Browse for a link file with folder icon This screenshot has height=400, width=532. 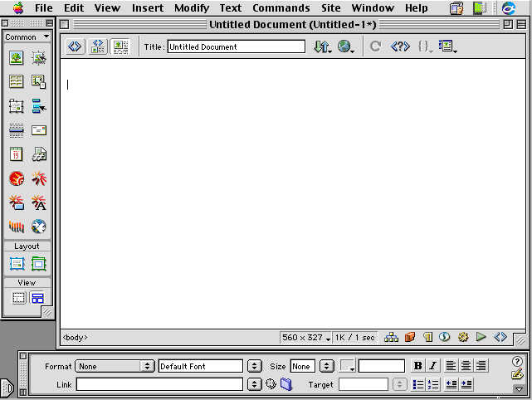coord(286,384)
